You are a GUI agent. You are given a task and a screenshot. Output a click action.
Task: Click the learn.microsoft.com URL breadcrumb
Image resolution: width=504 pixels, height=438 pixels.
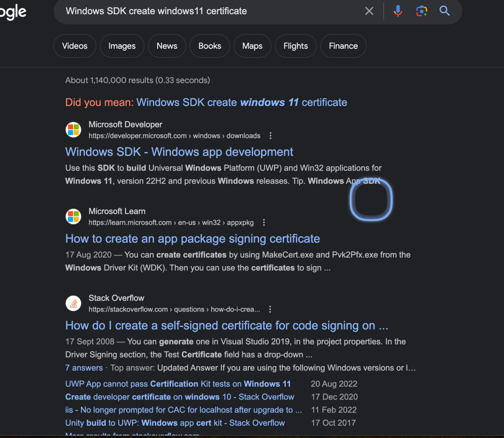[171, 222]
